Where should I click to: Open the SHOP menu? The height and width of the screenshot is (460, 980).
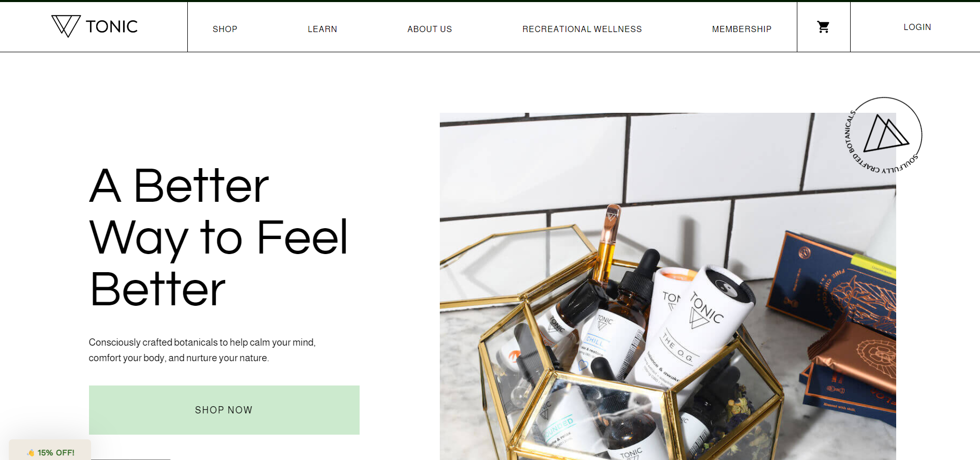(x=225, y=29)
